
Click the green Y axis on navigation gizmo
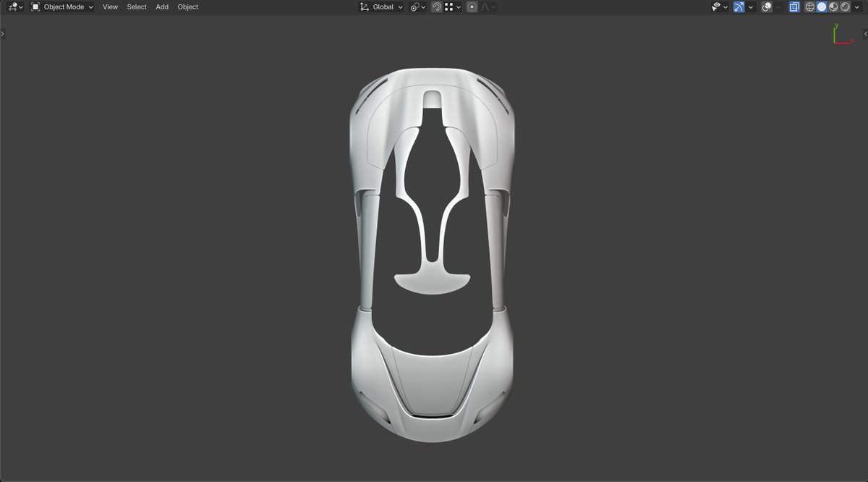coord(837,27)
